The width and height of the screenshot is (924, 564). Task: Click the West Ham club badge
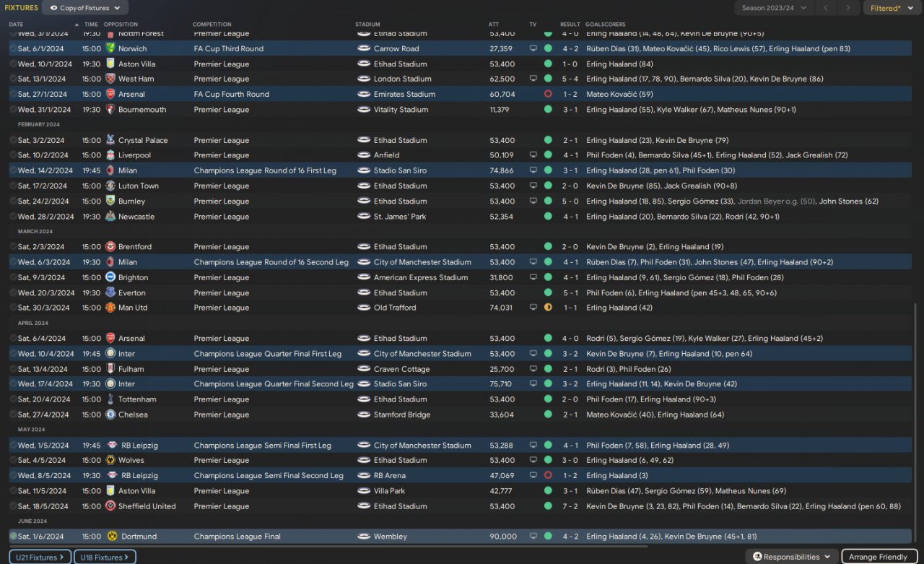110,79
